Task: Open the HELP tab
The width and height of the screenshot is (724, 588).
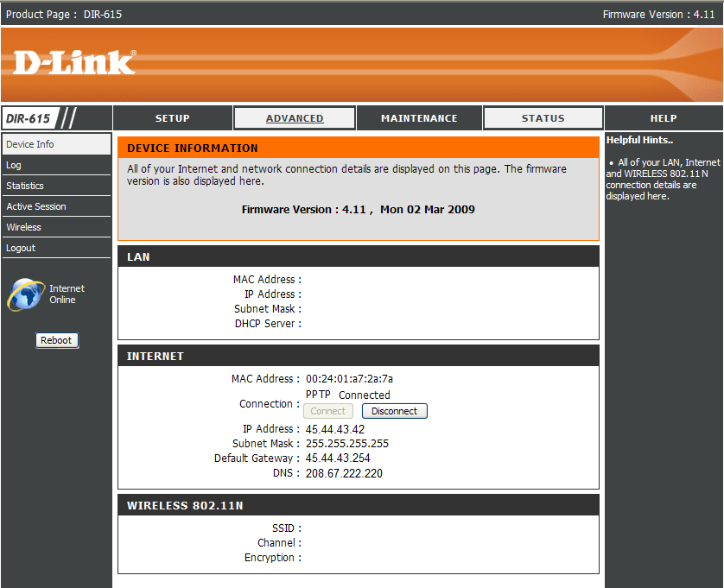Action: (664, 118)
